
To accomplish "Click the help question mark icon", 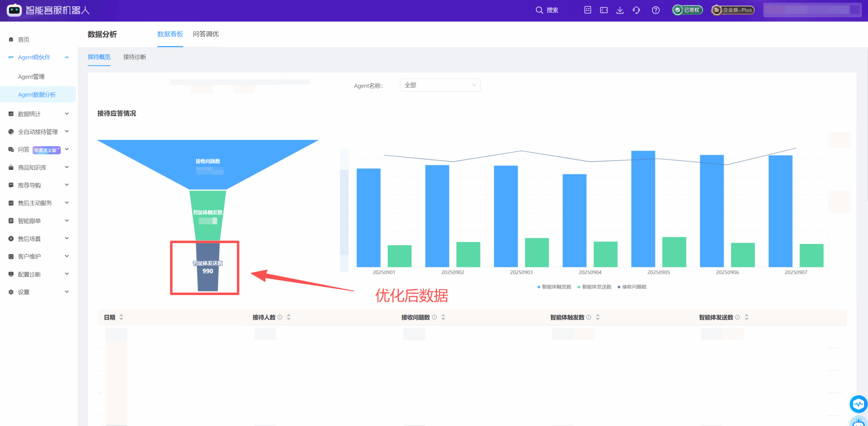I will pos(655,10).
